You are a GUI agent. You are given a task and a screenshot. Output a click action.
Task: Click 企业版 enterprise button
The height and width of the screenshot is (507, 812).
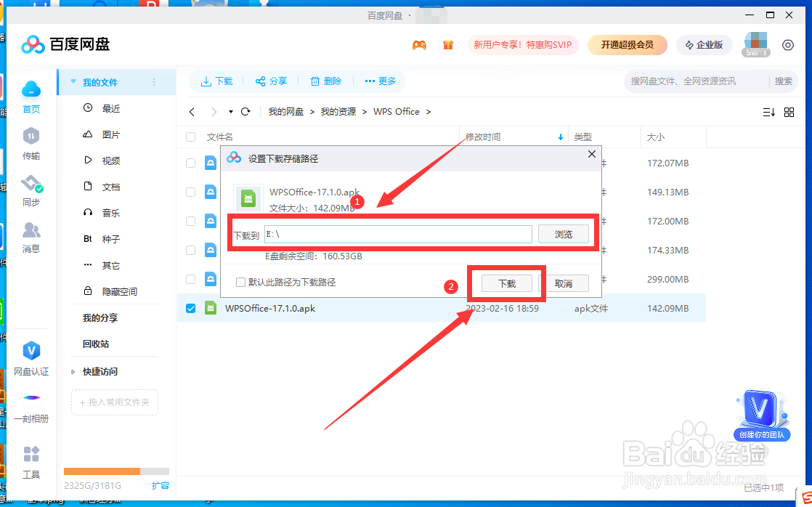click(x=705, y=45)
